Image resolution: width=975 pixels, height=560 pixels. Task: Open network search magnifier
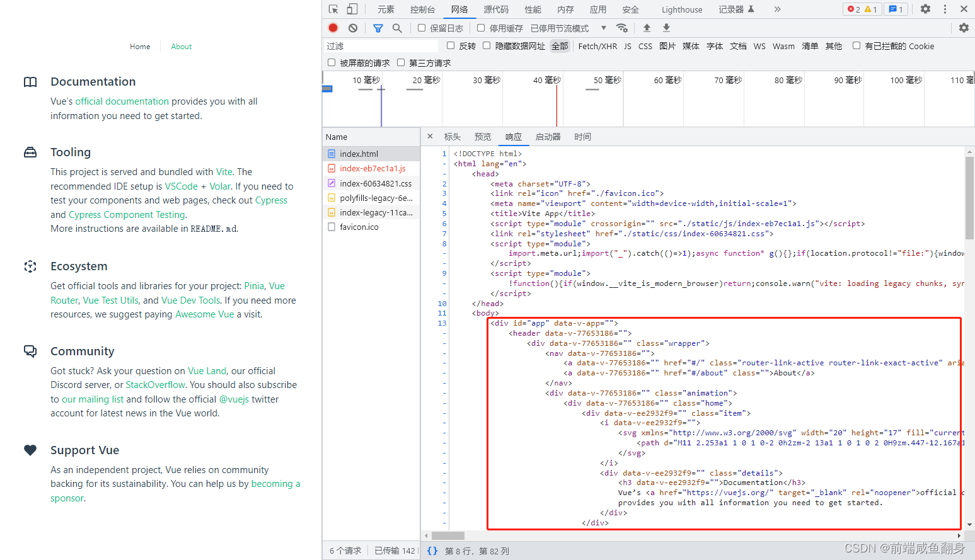click(397, 28)
